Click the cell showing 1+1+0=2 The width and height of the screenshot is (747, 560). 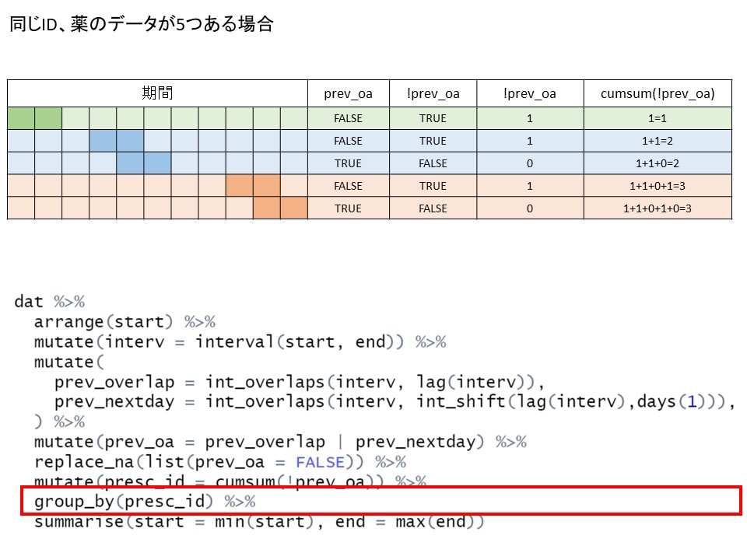(x=657, y=163)
